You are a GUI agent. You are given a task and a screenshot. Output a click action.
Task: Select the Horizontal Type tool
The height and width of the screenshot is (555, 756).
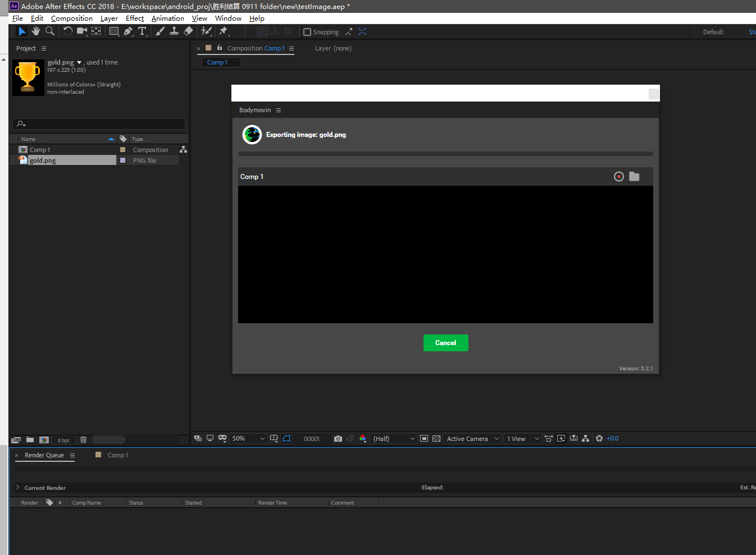[142, 31]
